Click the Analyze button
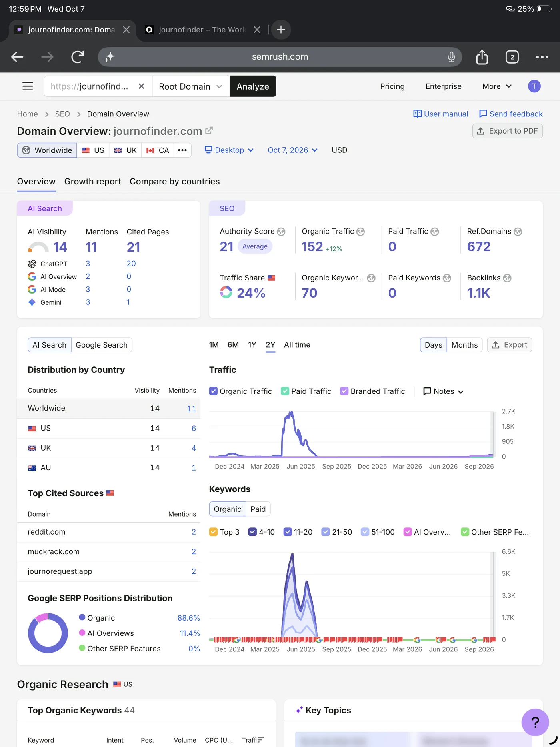560x747 pixels. (253, 86)
